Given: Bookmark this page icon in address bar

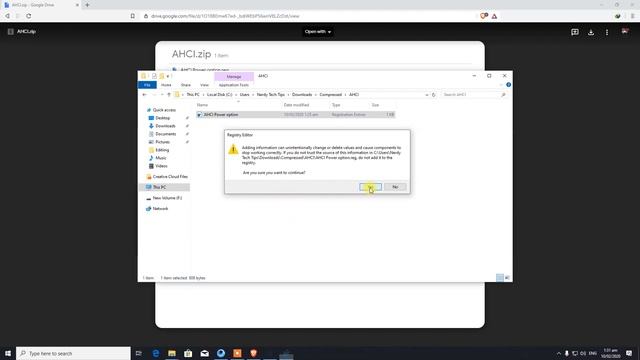Looking at the screenshot, I should click(133, 16).
